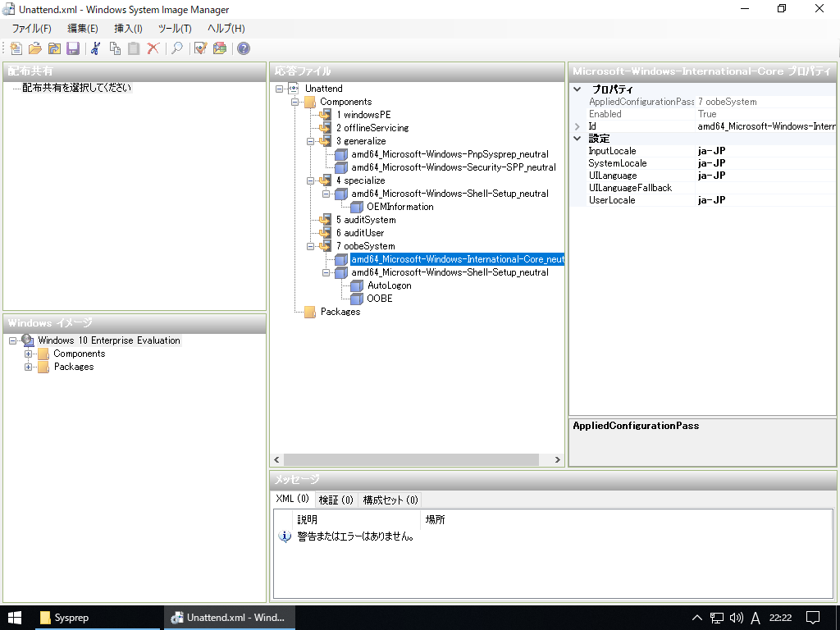The width and height of the screenshot is (840, 630).
Task: Click the Cut scissors icon
Action: pyautogui.click(x=96, y=48)
